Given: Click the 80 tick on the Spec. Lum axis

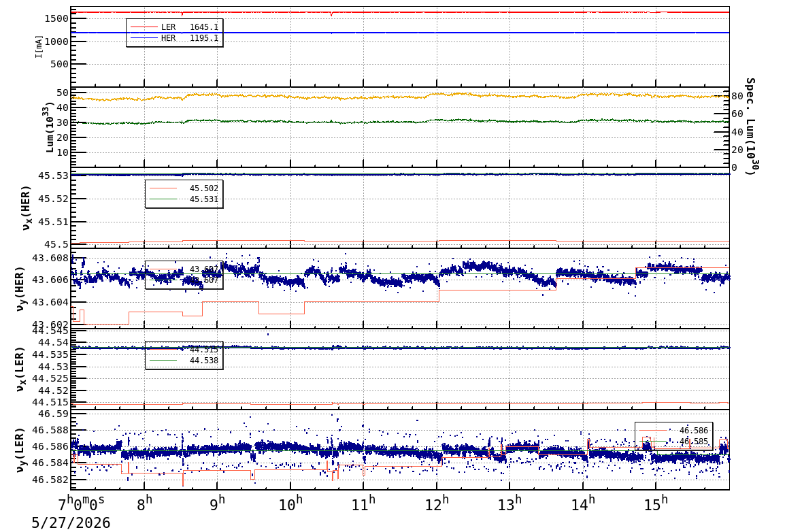Looking at the screenshot, I should (737, 96).
